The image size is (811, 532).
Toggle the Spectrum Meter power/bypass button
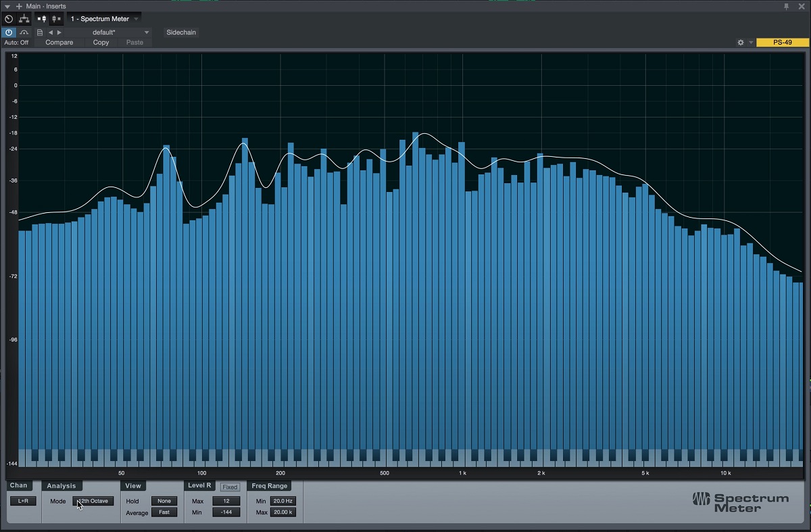pyautogui.click(x=9, y=32)
